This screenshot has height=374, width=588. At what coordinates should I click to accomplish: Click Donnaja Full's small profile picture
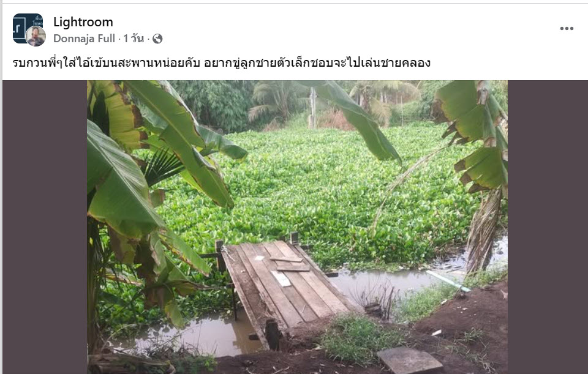tap(36, 36)
